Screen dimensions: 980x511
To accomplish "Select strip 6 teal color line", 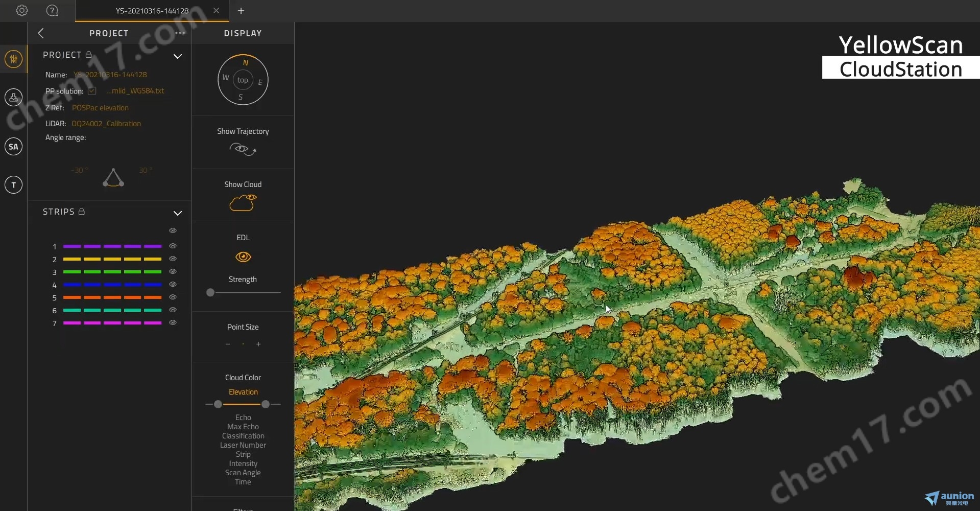I will 112,310.
